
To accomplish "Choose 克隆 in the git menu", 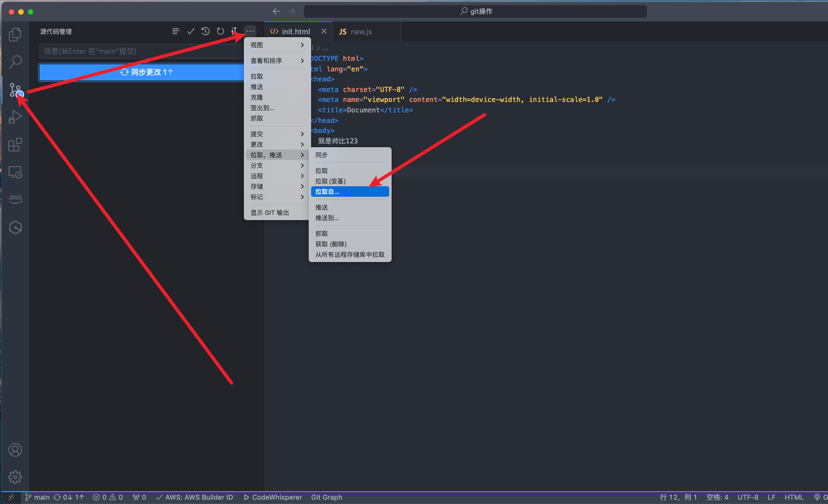I will [277, 97].
